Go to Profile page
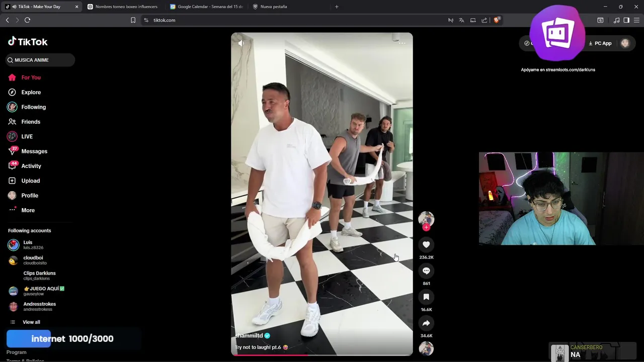644x362 pixels. [30, 196]
